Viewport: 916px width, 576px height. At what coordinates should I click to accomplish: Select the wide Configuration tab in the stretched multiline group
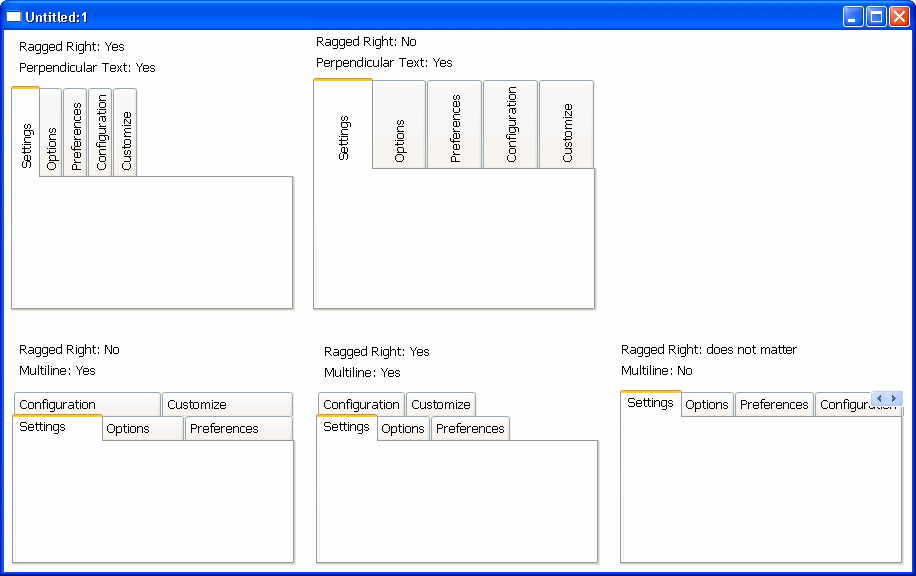point(87,405)
